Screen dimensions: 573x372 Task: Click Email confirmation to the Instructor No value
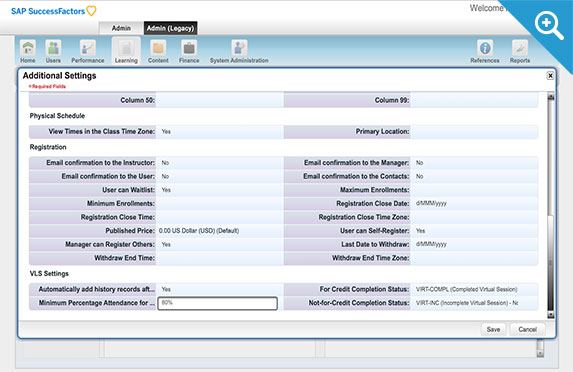pos(165,163)
